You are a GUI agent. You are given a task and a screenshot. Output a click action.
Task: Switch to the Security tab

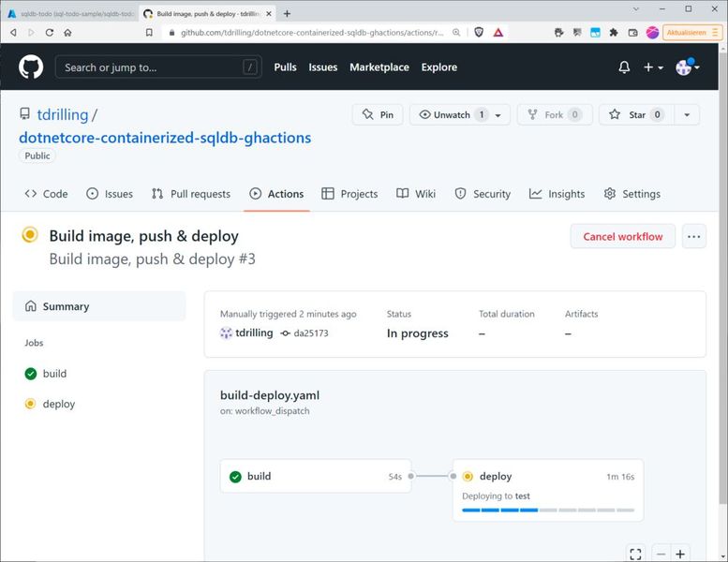483,194
